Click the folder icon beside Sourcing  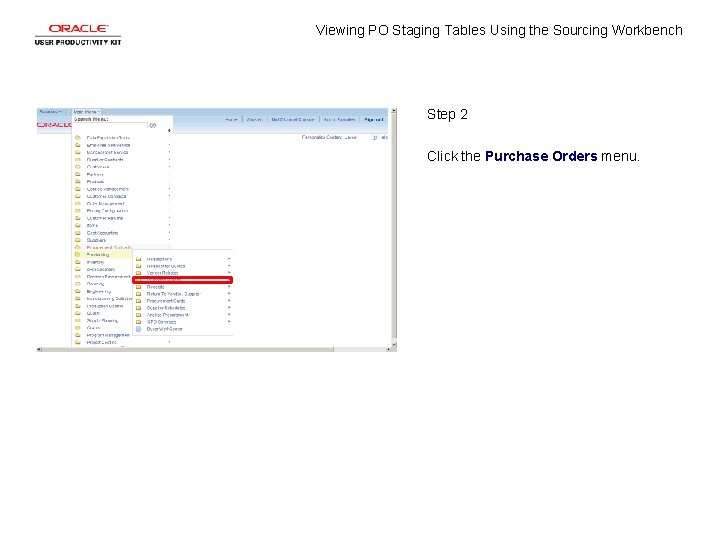[x=78, y=284]
